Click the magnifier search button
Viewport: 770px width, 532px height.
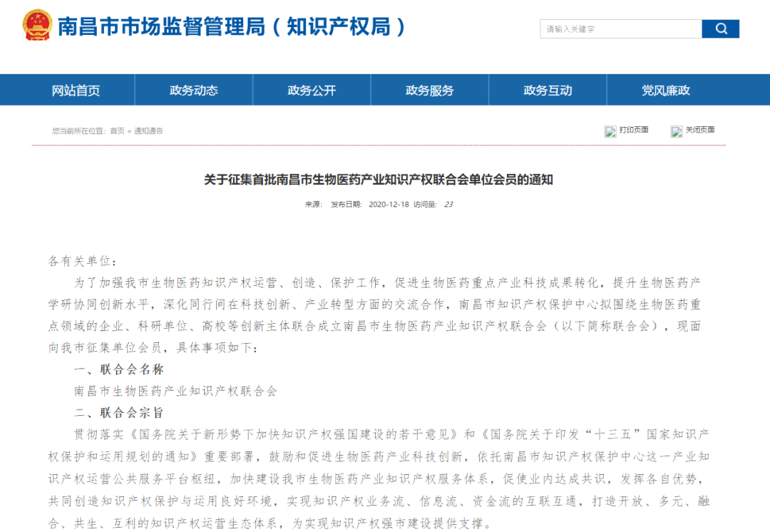pyautogui.click(x=720, y=29)
